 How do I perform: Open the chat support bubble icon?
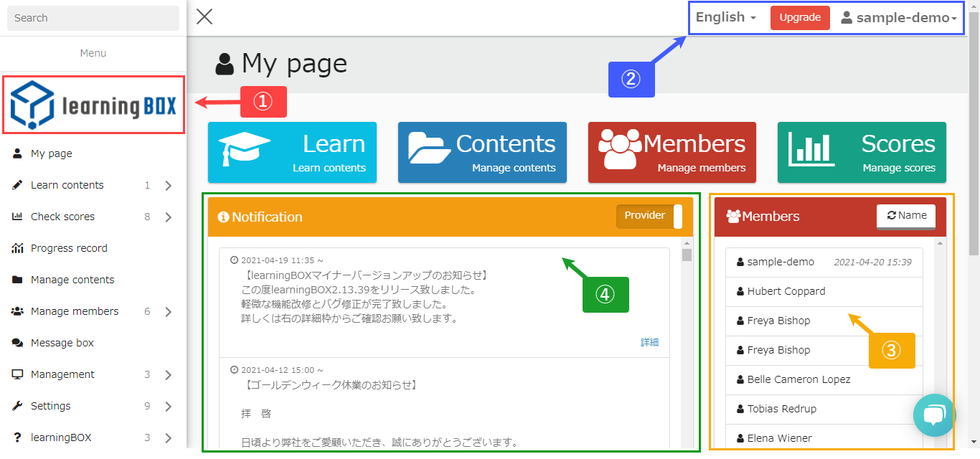(x=933, y=415)
